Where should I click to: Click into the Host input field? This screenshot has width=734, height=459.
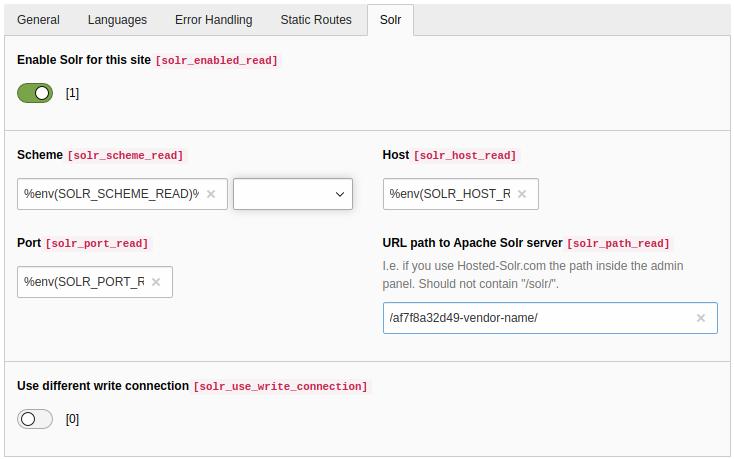tap(451, 194)
